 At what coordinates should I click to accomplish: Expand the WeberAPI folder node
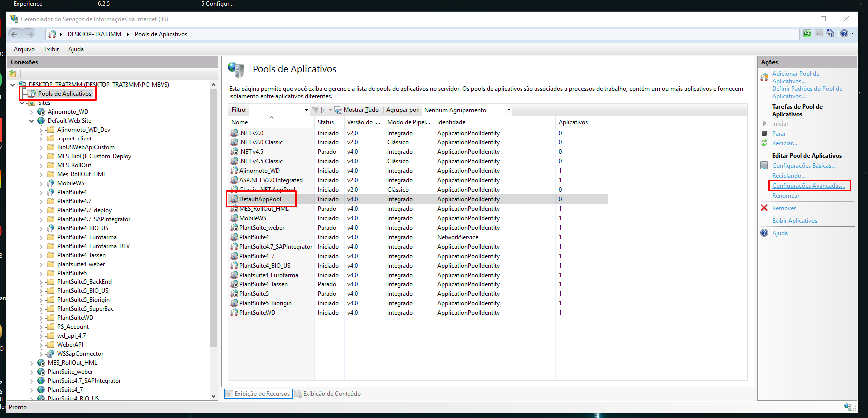41,345
